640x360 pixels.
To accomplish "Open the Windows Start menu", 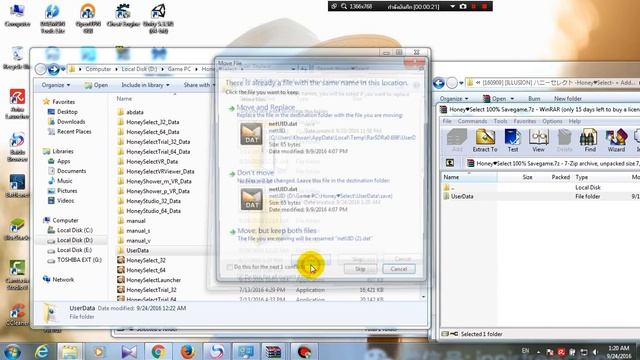I will tap(12, 351).
